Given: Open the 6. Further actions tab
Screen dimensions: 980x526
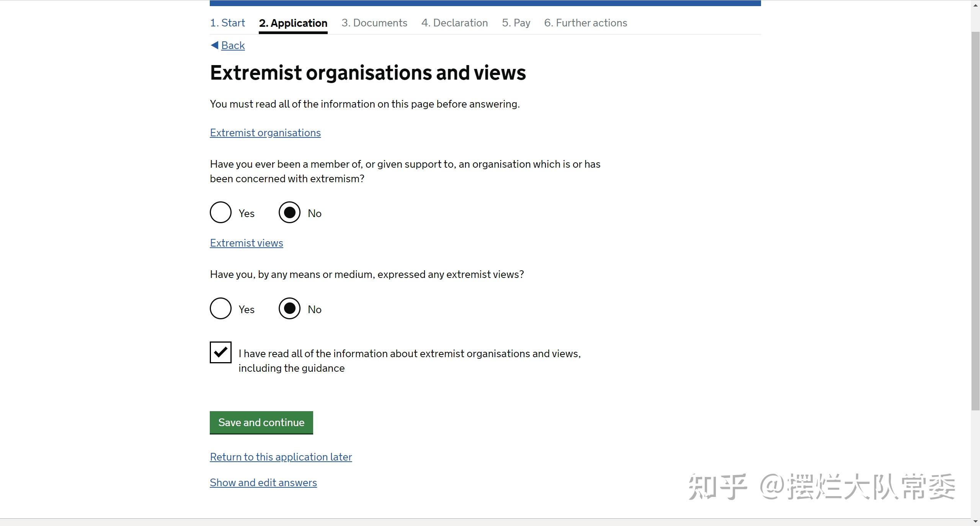Looking at the screenshot, I should tap(586, 23).
